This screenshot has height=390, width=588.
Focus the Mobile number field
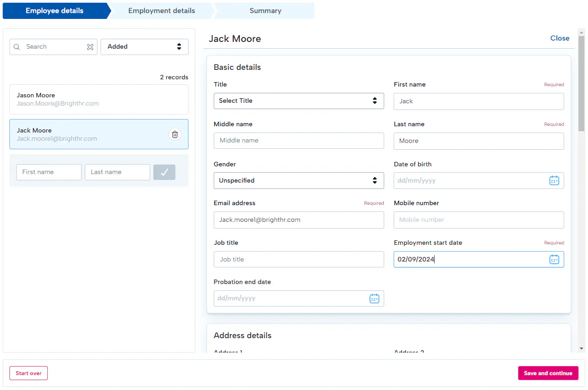coord(478,220)
